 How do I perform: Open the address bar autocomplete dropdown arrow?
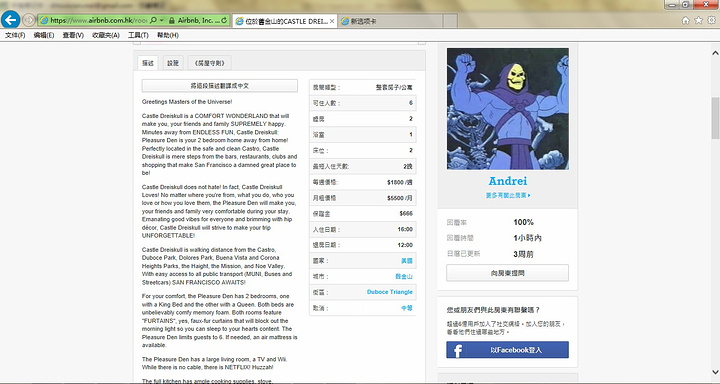pos(162,20)
